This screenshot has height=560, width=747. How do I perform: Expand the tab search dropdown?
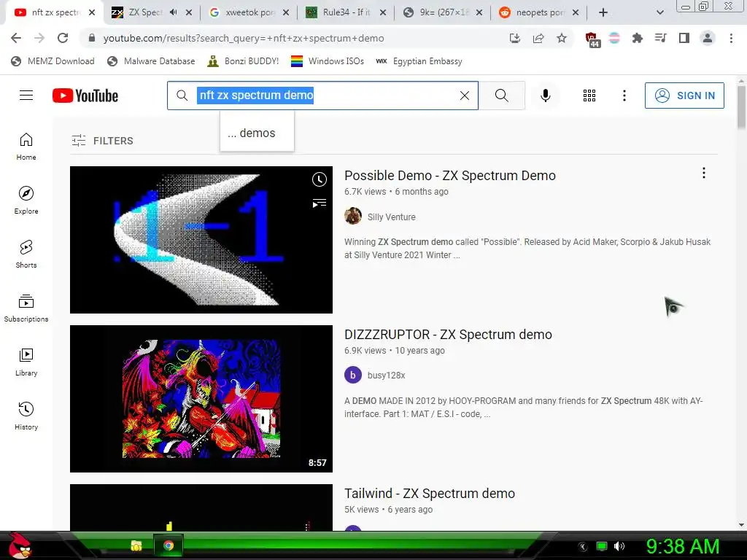coord(659,13)
